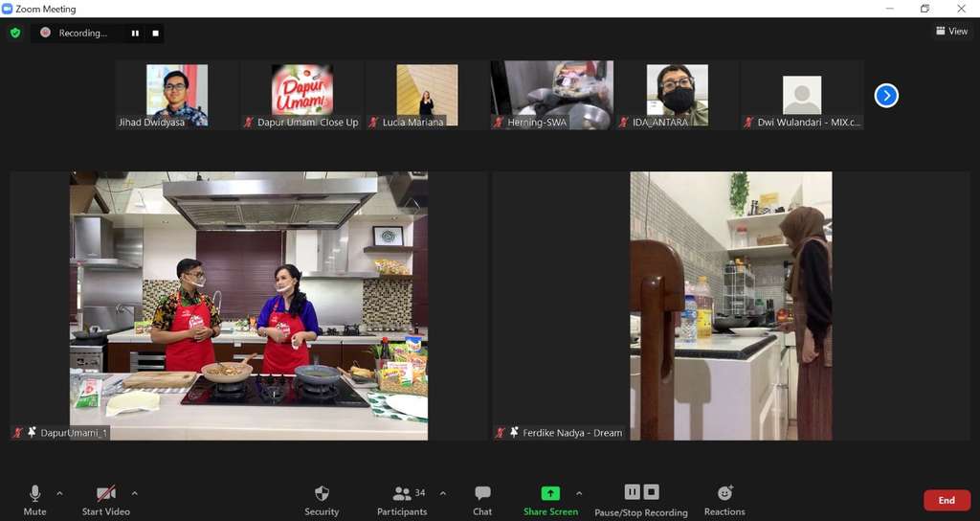The image size is (980, 521).
Task: Click the green Share Screen button
Action: (550, 500)
